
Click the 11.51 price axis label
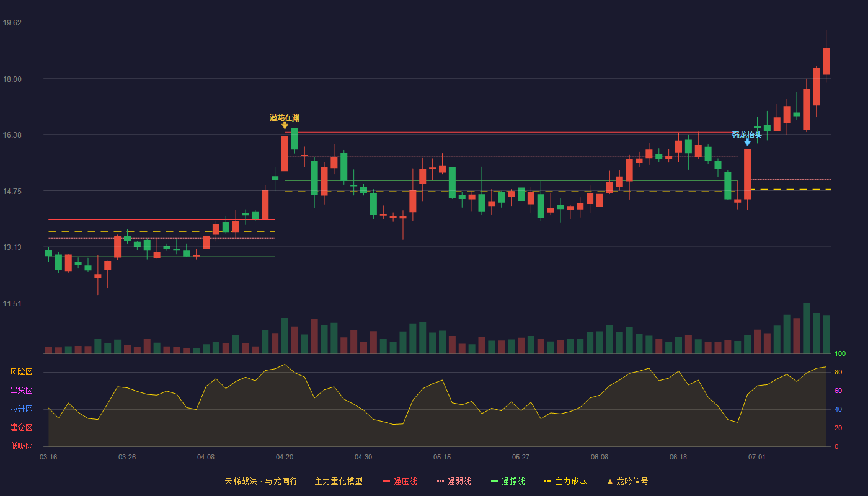click(12, 303)
